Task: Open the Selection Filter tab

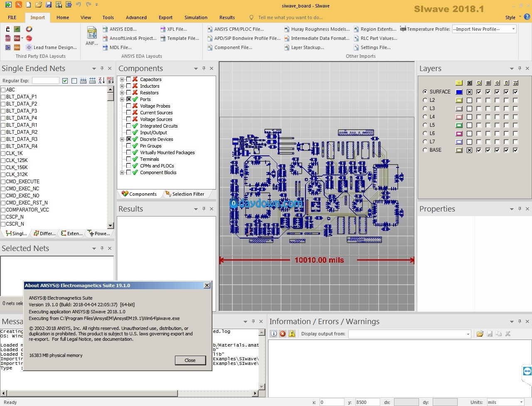Action: (185, 194)
